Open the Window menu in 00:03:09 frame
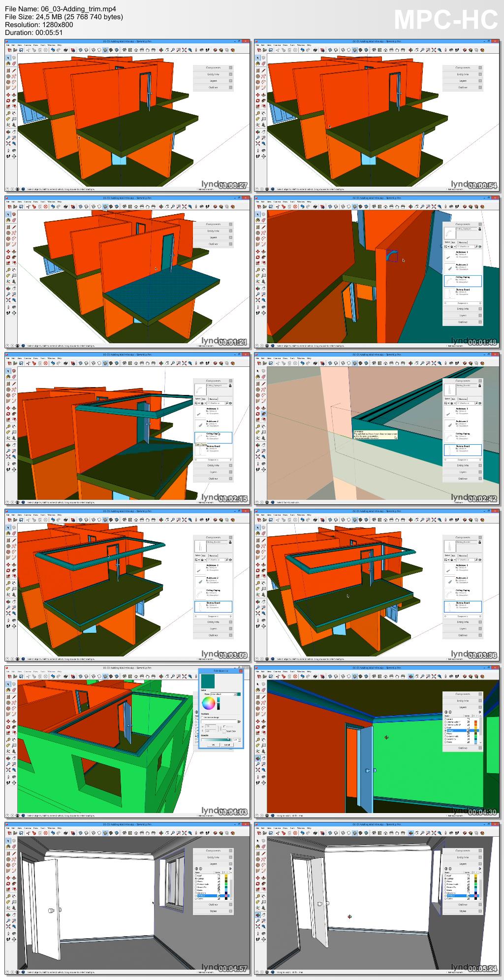The image size is (504, 980). tap(52, 515)
